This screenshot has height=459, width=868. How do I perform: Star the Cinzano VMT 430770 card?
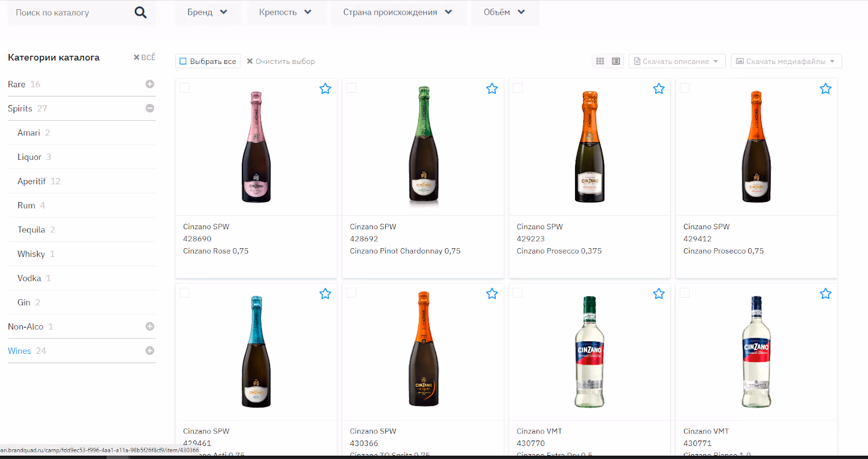[x=659, y=294]
